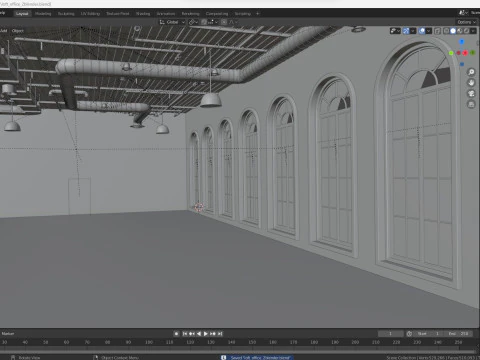Viewport: 480px width, 360px height.
Task: Switch to the Texture Paint workspace tab
Action: pos(118,14)
